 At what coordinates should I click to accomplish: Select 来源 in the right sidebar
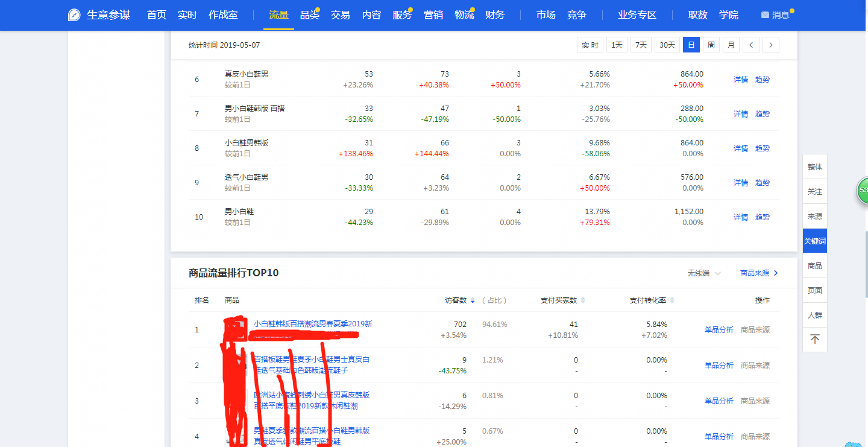pos(814,215)
